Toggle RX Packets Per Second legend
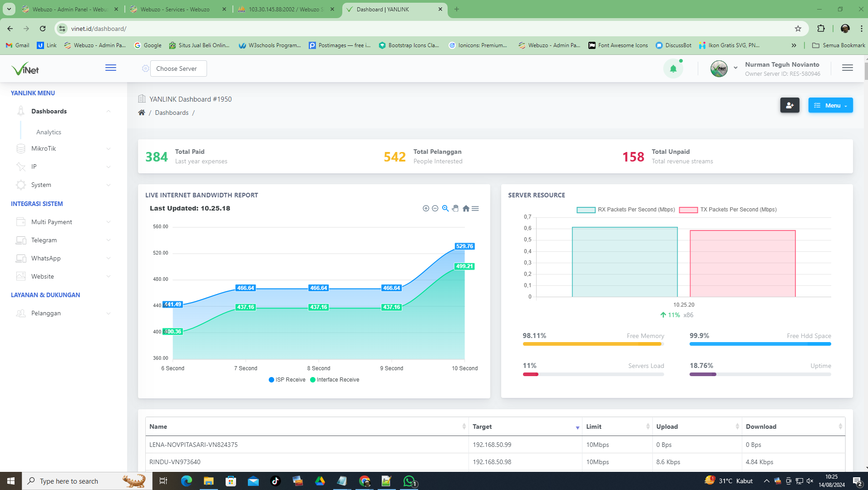This screenshot has height=490, width=868. click(x=626, y=210)
